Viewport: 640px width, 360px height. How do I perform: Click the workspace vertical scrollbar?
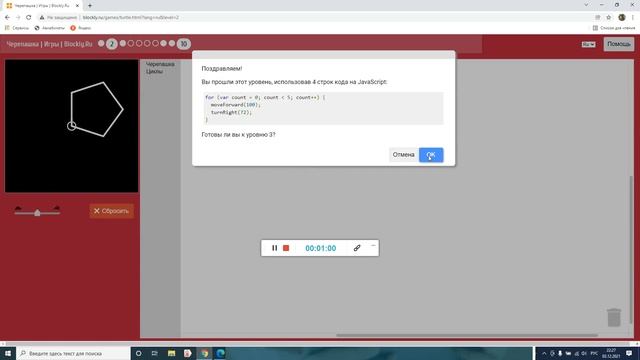pos(632,249)
